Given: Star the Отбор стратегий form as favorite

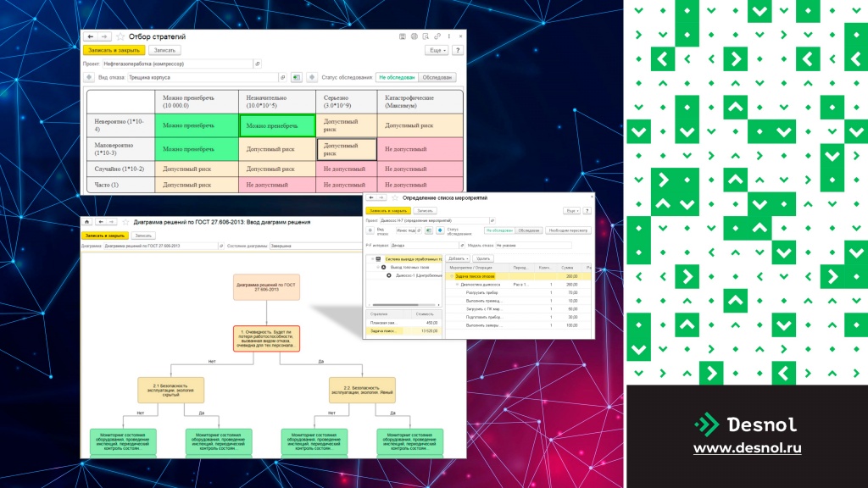Looking at the screenshot, I should click(x=120, y=36).
